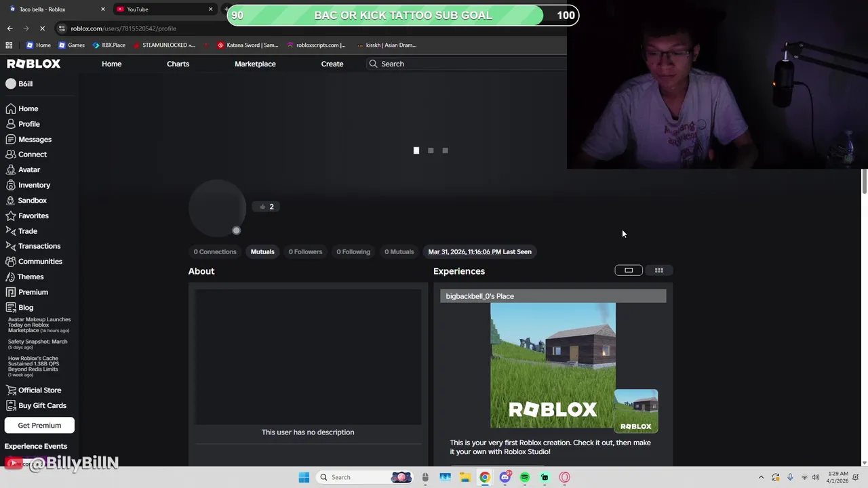Open the kisskh Asian Drama bookmark
Image resolution: width=868 pixels, height=488 pixels.
point(387,45)
